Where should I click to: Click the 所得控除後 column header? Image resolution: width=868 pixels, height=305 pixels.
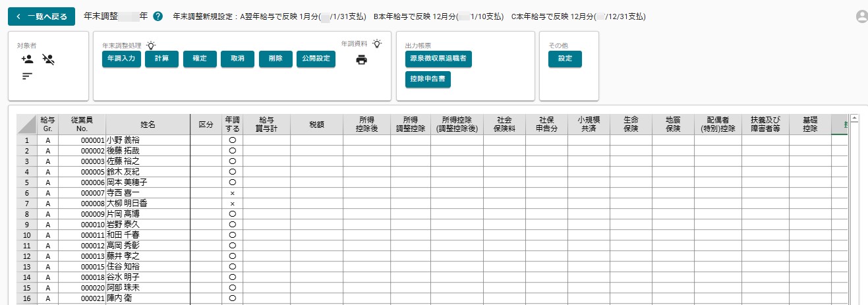click(366, 125)
